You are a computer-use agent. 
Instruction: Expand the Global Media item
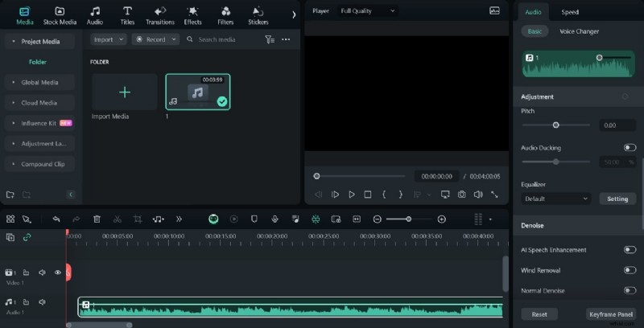point(39,83)
